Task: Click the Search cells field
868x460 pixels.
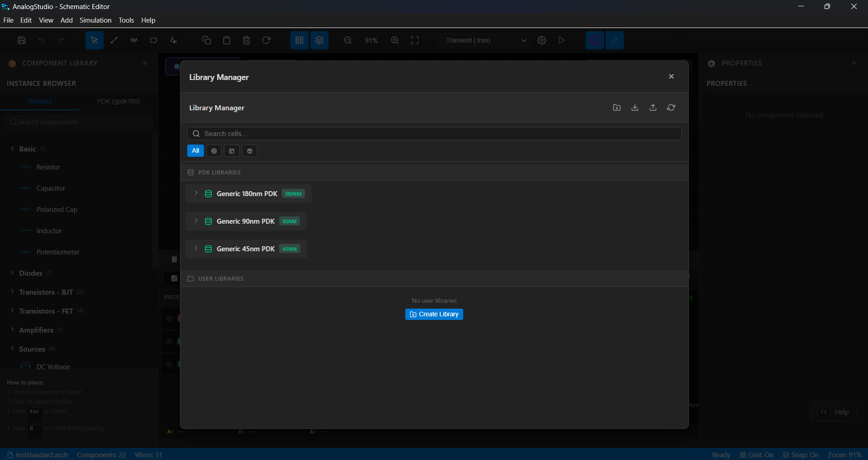Action: coord(434,134)
